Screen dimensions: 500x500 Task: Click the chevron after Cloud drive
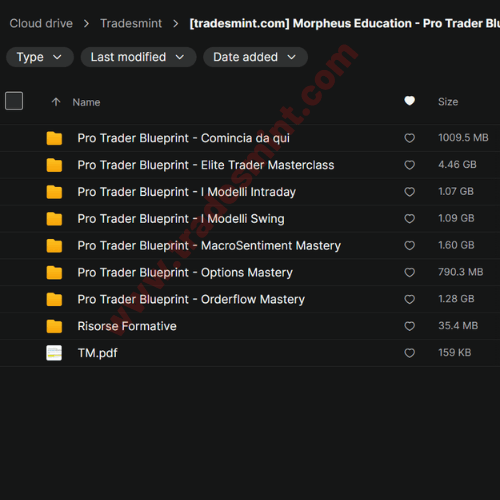point(86,24)
